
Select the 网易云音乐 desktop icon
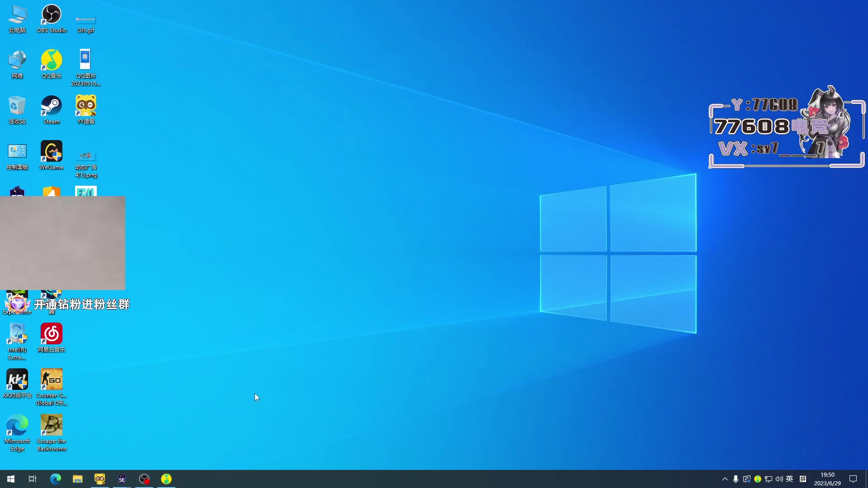pos(51,334)
